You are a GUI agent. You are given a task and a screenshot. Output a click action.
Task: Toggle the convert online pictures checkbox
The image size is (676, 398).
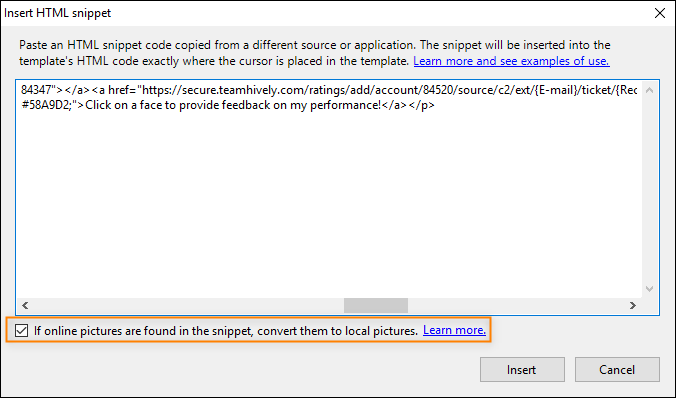tap(21, 331)
